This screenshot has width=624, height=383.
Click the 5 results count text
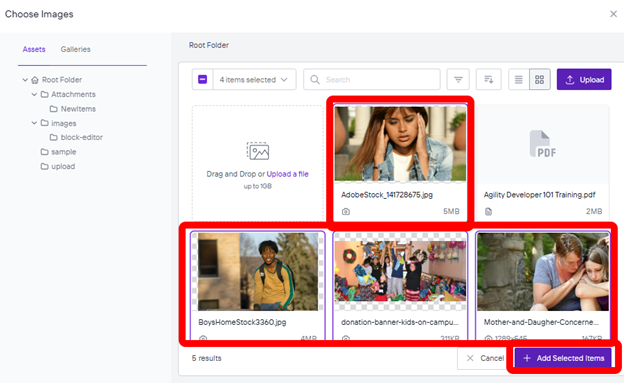[x=207, y=358]
